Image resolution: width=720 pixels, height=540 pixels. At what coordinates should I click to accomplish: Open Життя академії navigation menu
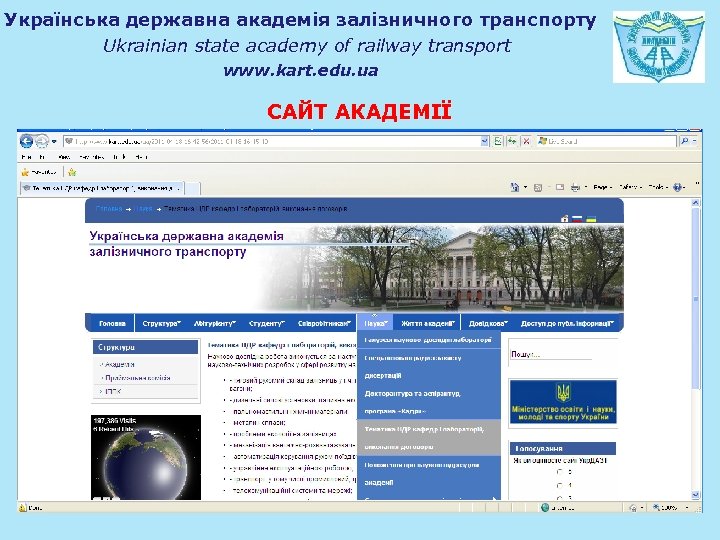pyautogui.click(x=428, y=324)
